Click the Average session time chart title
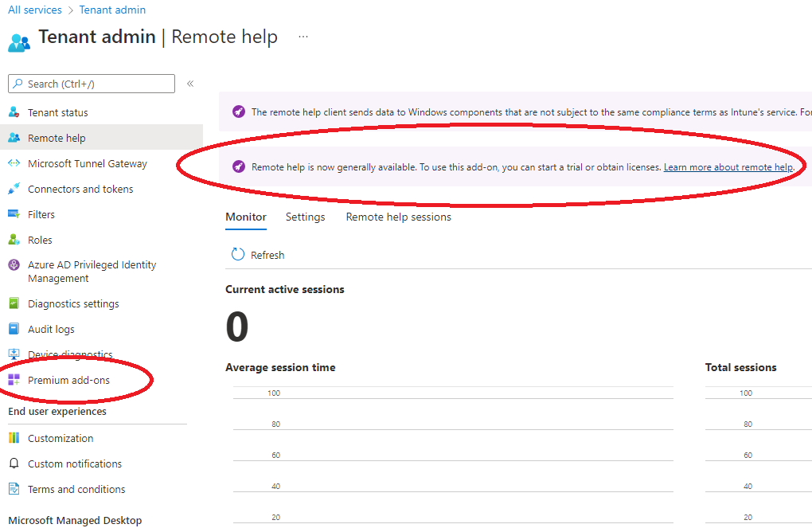This screenshot has width=812, height=532. (280, 367)
